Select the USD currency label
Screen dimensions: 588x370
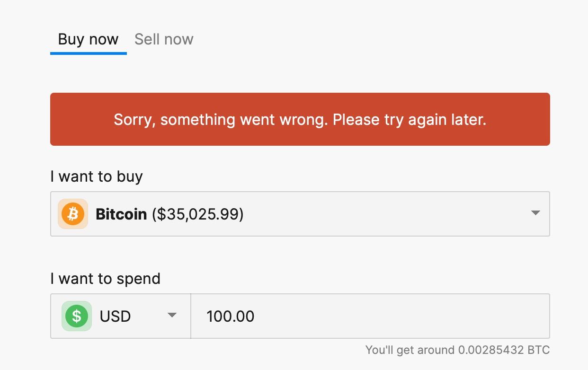(115, 316)
